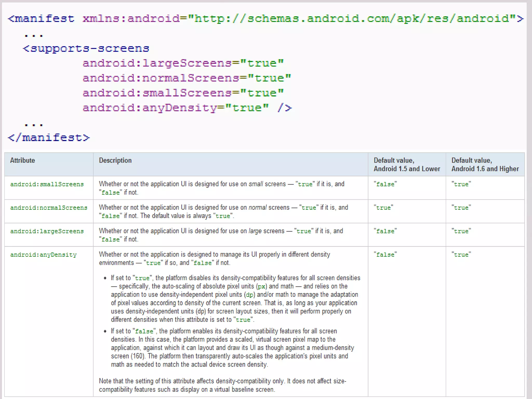532x399 pixels.
Task: Click the Description column header
Action: coord(115,160)
